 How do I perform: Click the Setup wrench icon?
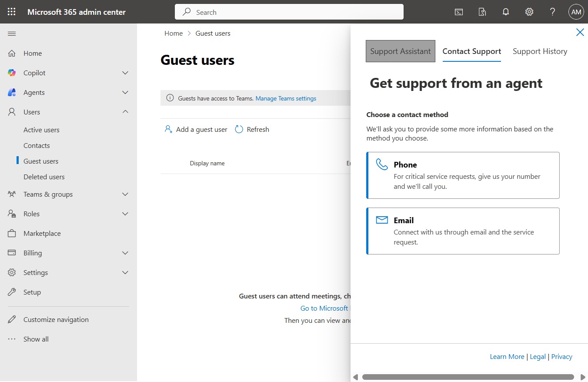tap(12, 292)
